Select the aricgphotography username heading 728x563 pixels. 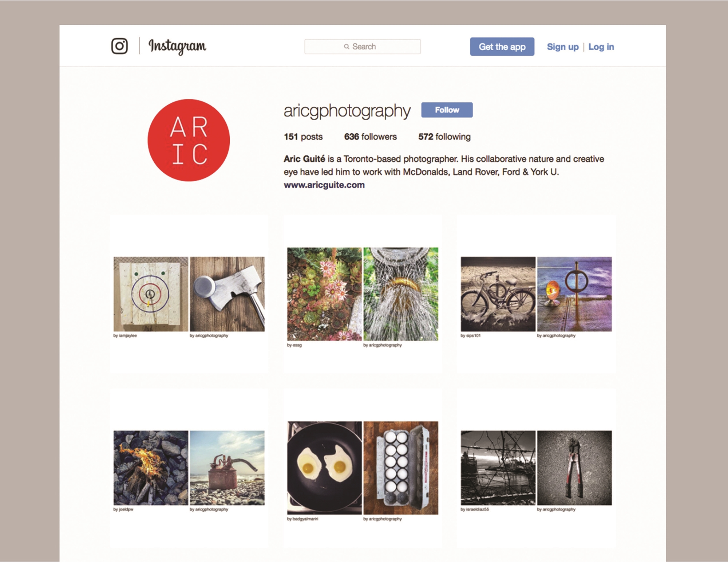pos(347,111)
